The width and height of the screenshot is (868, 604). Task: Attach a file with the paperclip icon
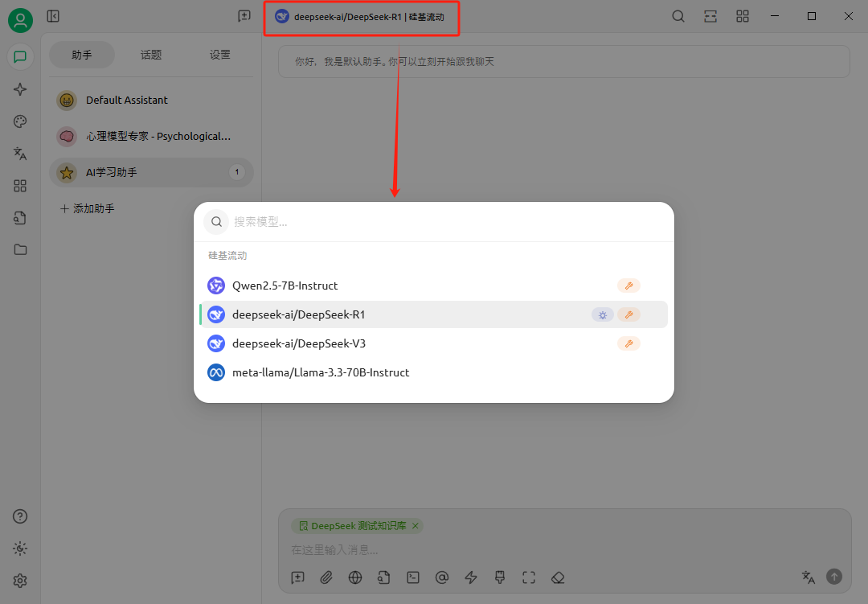[326, 577]
